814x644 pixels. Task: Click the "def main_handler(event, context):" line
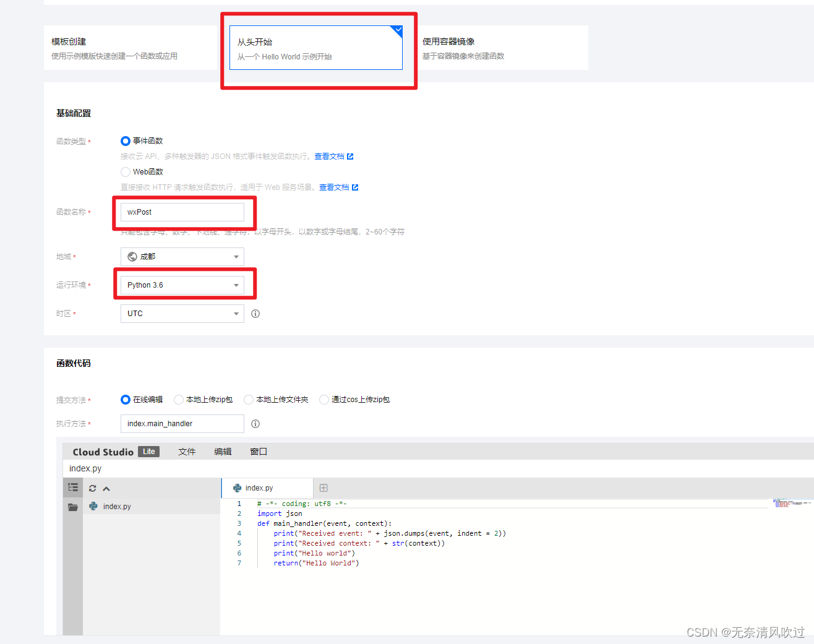tap(324, 523)
